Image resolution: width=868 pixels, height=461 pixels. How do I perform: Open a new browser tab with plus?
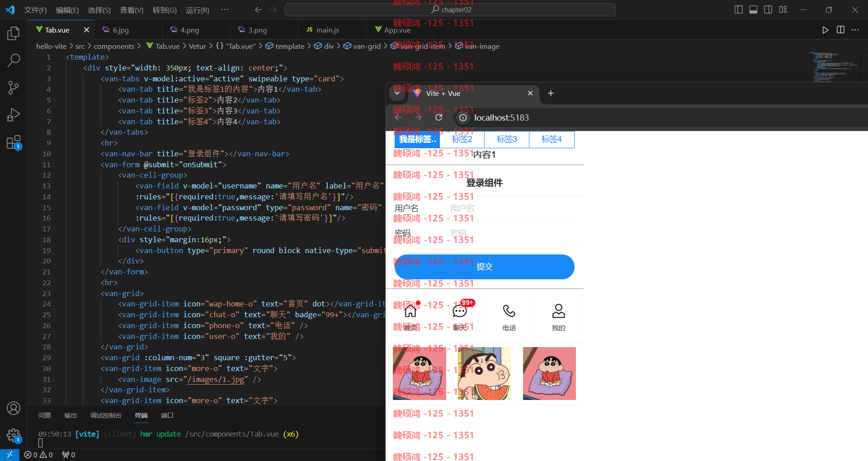click(x=551, y=93)
